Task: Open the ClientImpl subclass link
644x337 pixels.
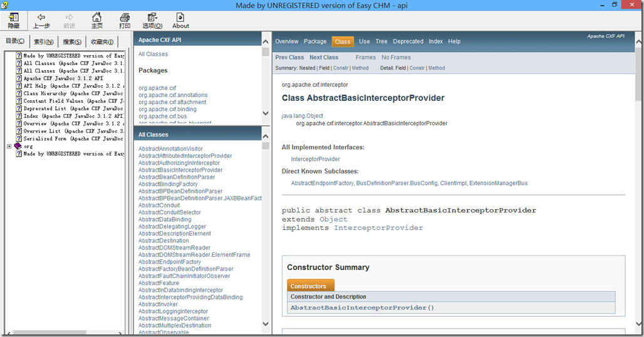Action: 453,183
